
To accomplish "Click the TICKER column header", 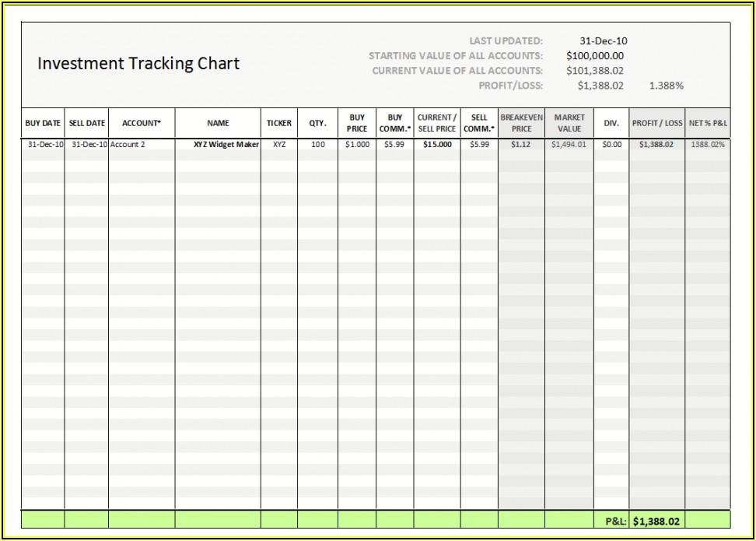I will (x=279, y=123).
